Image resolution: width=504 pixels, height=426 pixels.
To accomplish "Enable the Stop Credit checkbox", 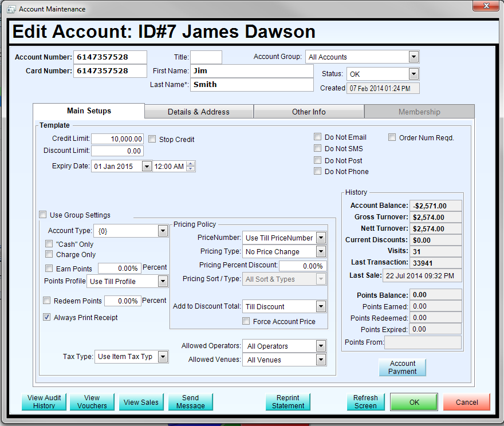I will click(x=152, y=139).
